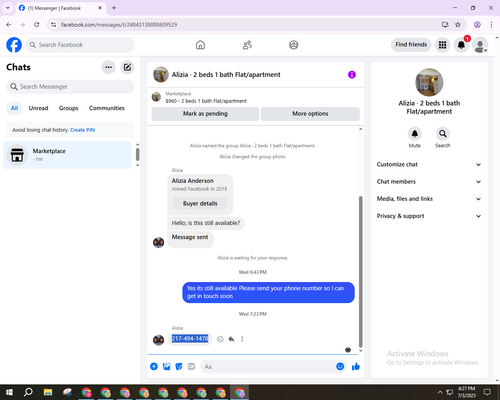Click More options button
Viewport: 500px width, 400px height.
click(x=310, y=114)
